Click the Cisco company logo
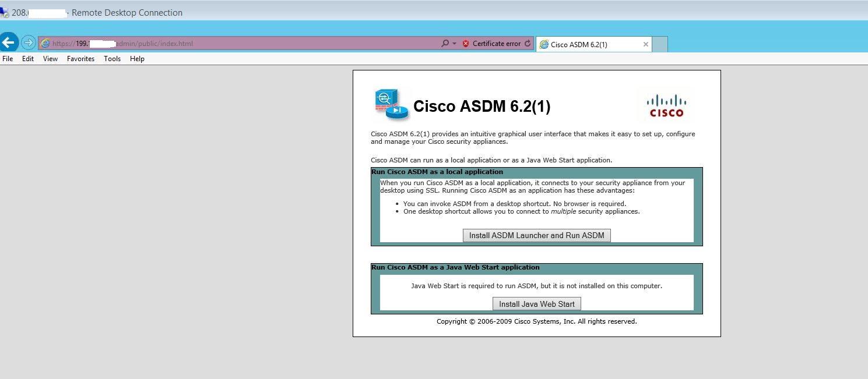 pos(666,106)
